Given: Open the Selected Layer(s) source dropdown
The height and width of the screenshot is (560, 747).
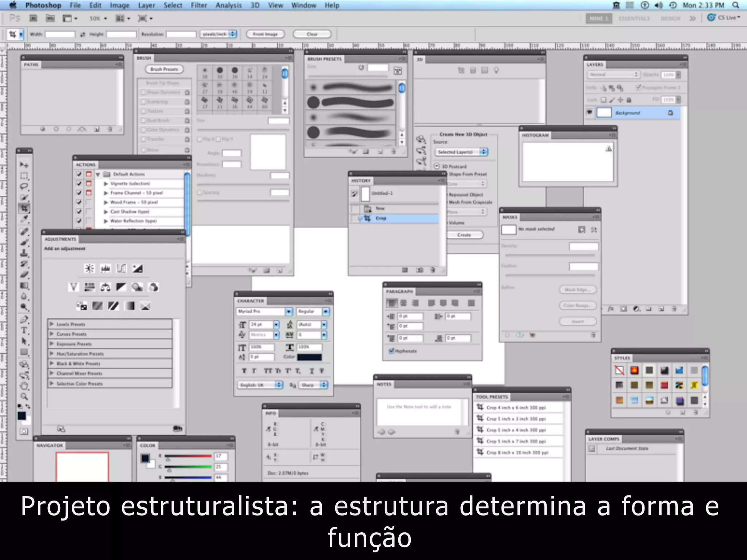Looking at the screenshot, I should pos(461,152).
